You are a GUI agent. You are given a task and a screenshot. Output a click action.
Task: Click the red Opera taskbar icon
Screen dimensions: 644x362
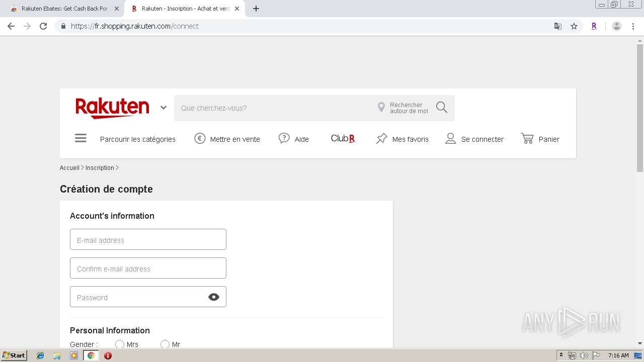(108, 355)
